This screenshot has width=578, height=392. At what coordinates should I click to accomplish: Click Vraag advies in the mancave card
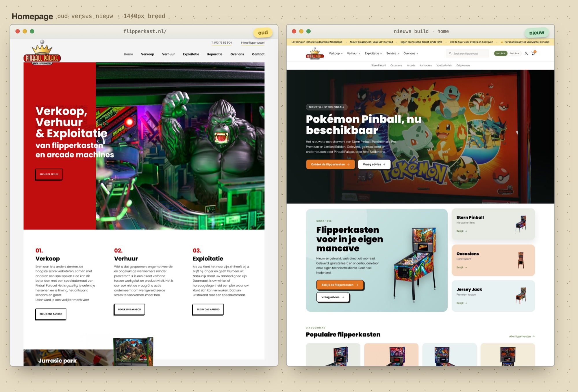coord(333,297)
